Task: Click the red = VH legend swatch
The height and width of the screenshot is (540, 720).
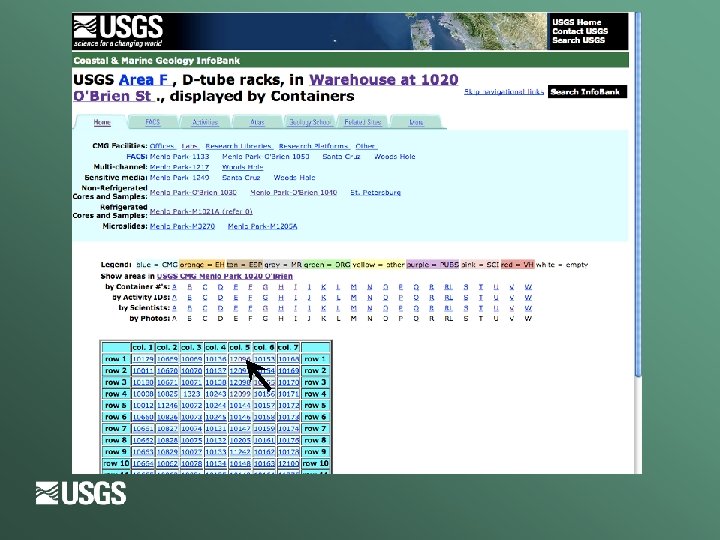Action: pos(518,265)
